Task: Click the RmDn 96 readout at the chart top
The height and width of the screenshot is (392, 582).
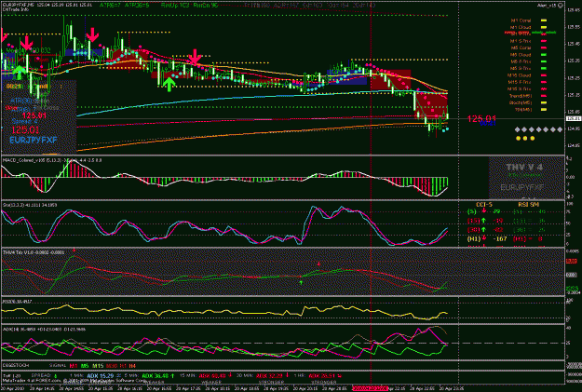Action: 206,6
